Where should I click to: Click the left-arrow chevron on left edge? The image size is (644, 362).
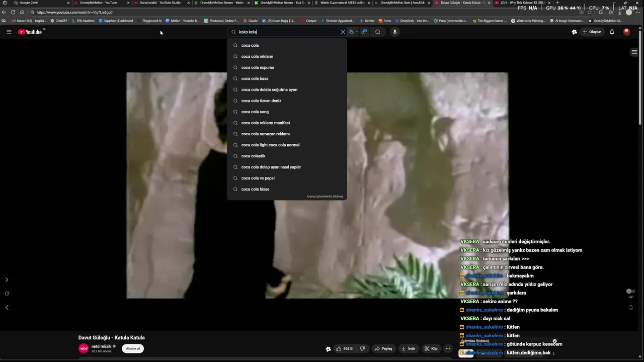(7, 307)
